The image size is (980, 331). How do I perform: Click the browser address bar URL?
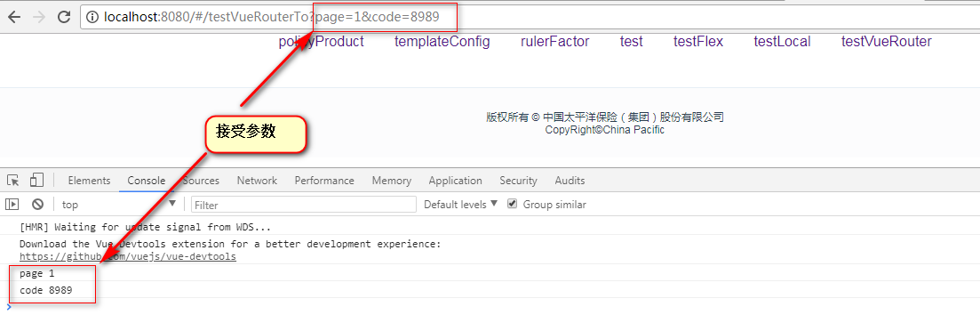click(x=271, y=18)
